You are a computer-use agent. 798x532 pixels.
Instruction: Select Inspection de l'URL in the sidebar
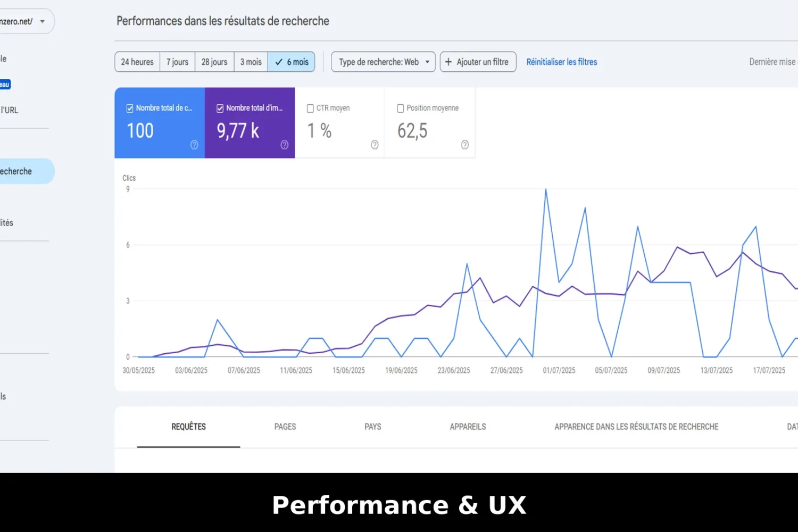pyautogui.click(x=11, y=110)
